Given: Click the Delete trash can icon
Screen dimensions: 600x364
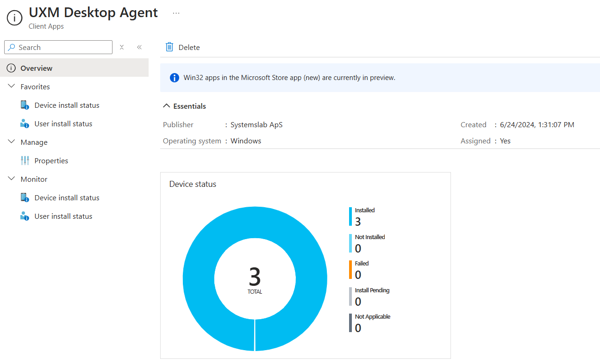Looking at the screenshot, I should coord(169,47).
